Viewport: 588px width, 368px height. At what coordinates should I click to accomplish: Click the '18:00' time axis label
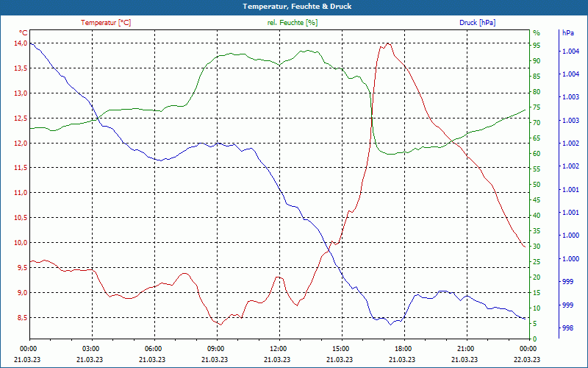pos(403,349)
